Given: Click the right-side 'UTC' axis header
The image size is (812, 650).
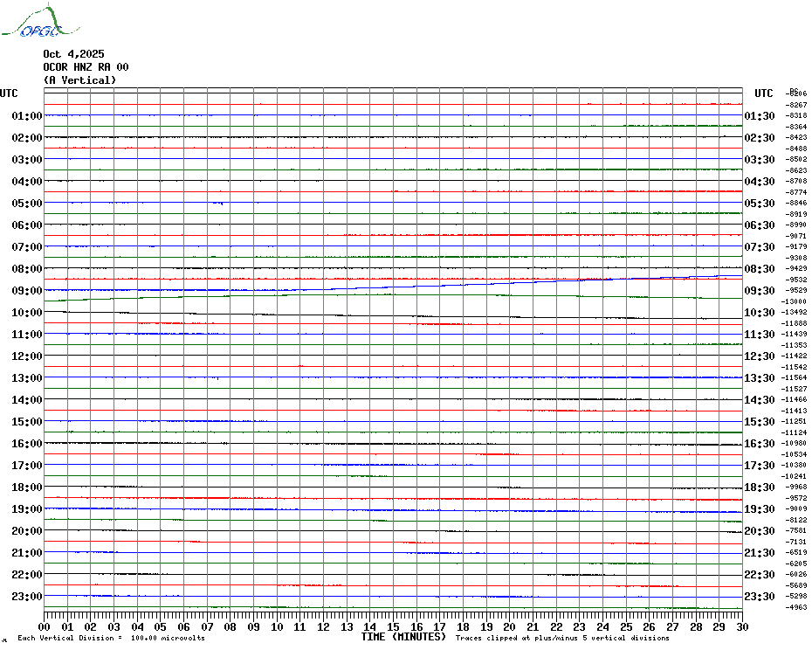Looking at the screenshot, I should click(x=764, y=93).
